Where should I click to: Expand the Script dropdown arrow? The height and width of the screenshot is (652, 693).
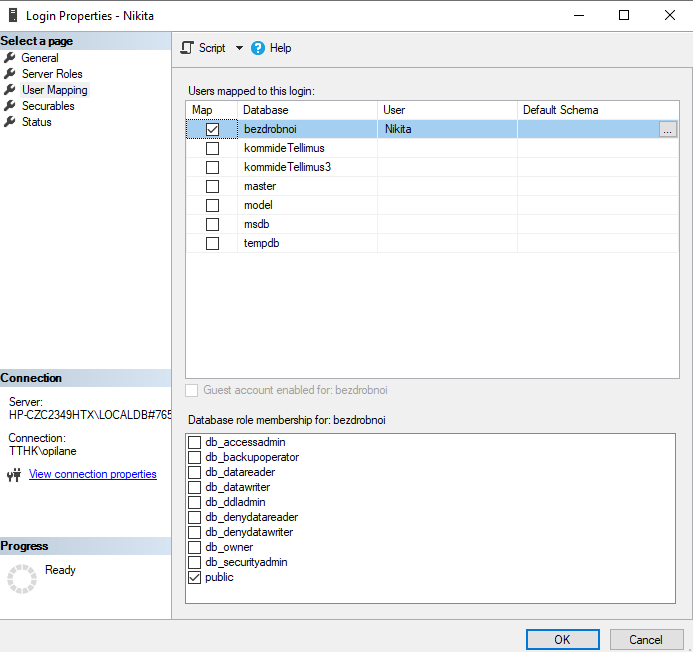click(x=239, y=48)
